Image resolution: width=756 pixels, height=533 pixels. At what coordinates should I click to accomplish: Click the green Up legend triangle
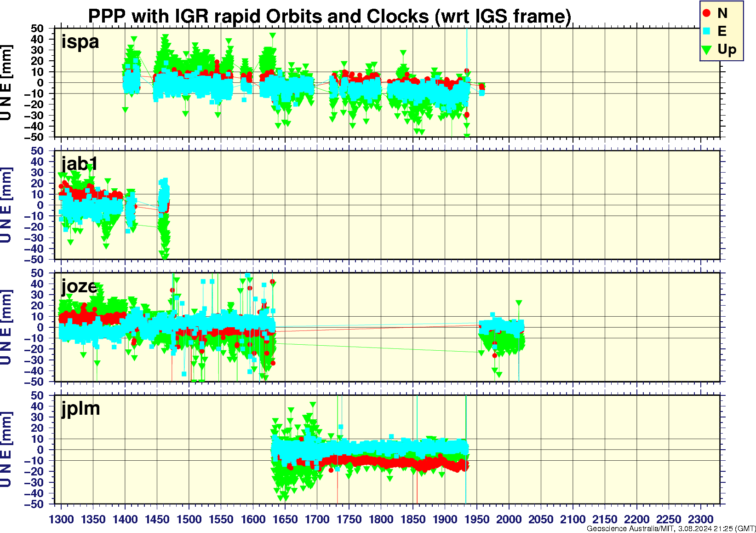707,49
